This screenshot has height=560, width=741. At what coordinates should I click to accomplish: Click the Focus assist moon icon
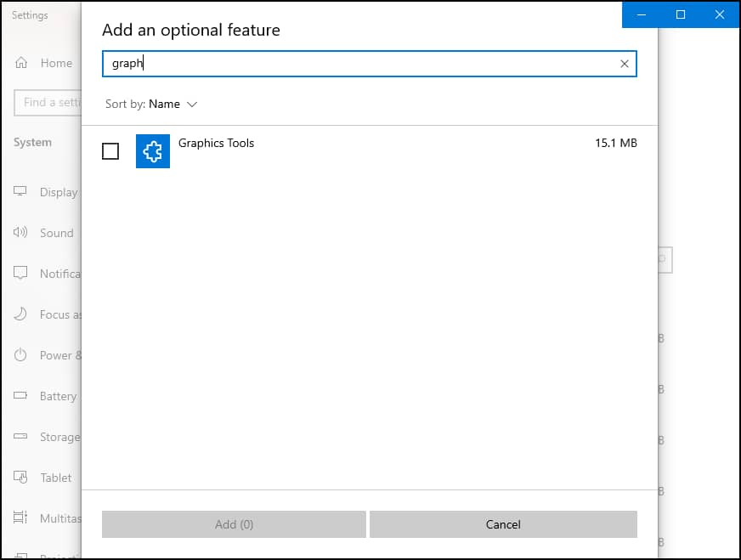20,314
